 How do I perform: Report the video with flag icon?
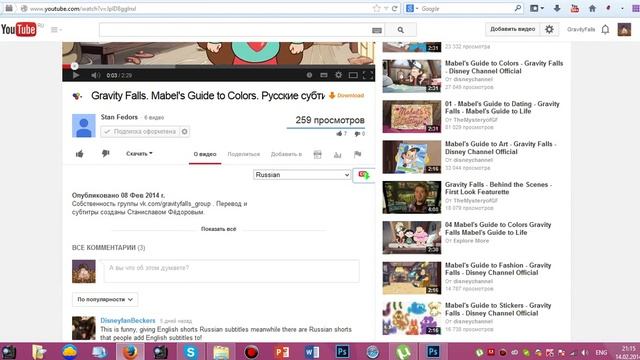coord(358,154)
